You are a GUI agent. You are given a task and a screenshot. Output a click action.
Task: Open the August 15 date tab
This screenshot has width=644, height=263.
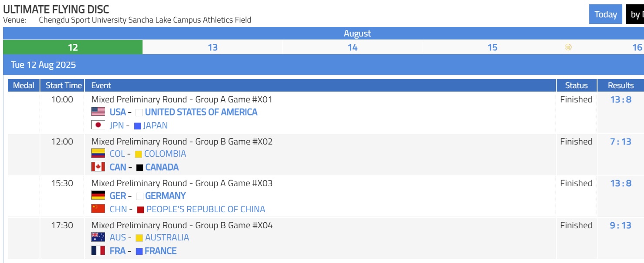pos(492,47)
